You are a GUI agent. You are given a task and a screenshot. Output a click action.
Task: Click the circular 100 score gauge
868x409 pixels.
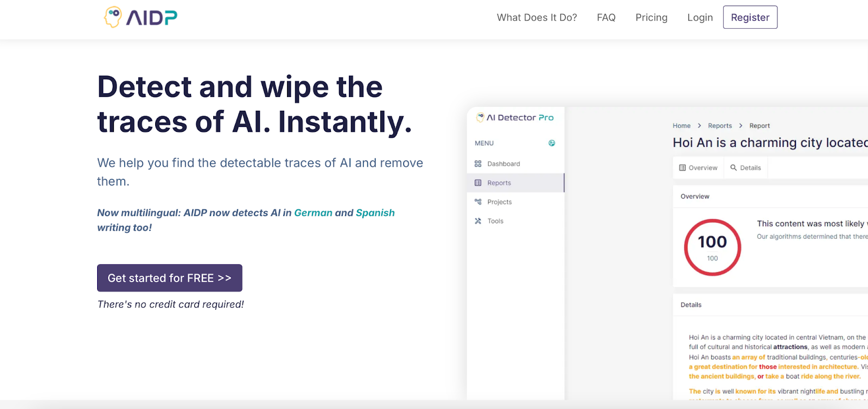pyautogui.click(x=712, y=247)
